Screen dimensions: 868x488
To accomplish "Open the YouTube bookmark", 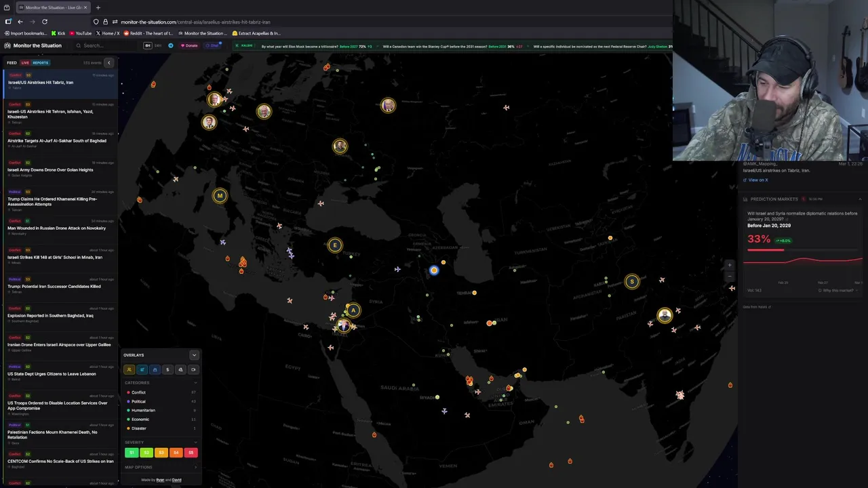I will click(80, 33).
